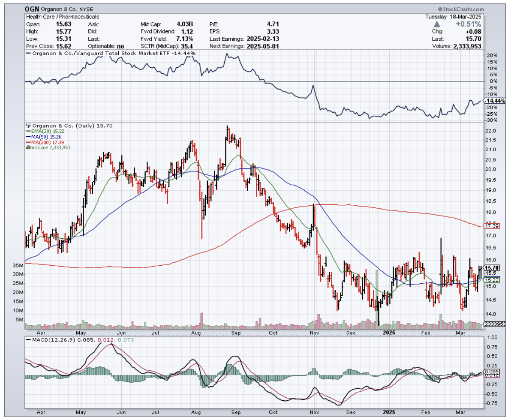Click the Volume legend bar icon
The image size is (511, 420).
pos(28,147)
